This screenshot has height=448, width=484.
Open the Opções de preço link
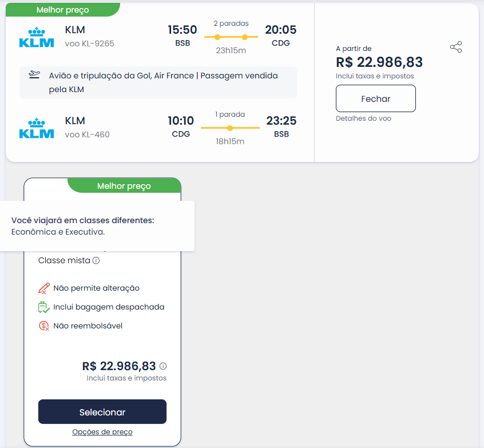102,432
